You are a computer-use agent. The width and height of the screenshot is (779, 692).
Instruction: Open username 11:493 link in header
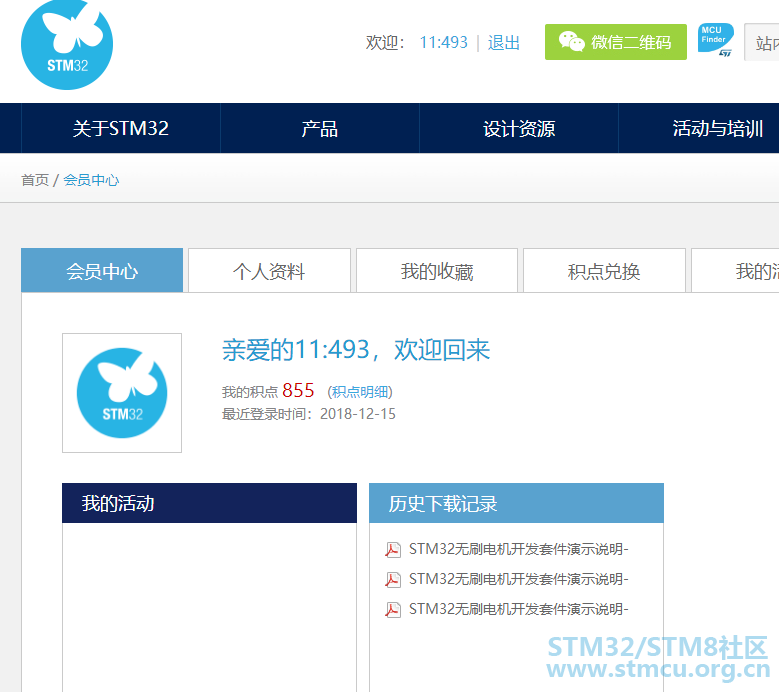click(443, 43)
